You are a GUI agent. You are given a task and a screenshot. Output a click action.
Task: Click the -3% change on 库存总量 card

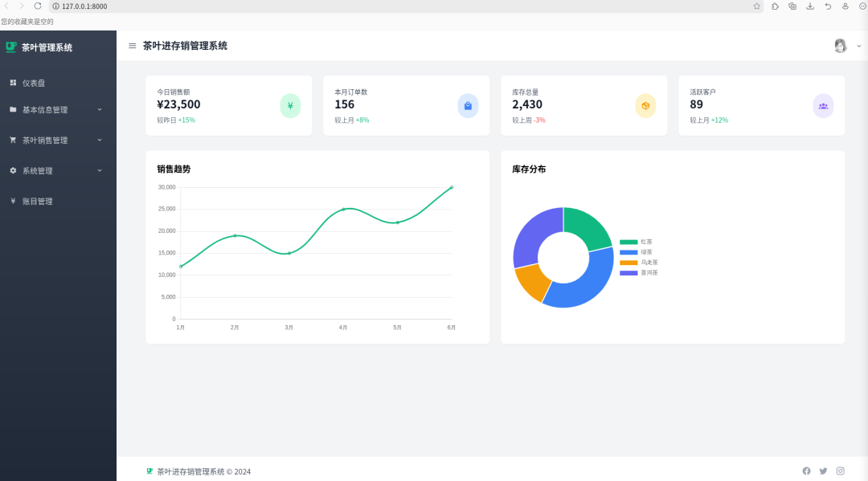tap(539, 120)
